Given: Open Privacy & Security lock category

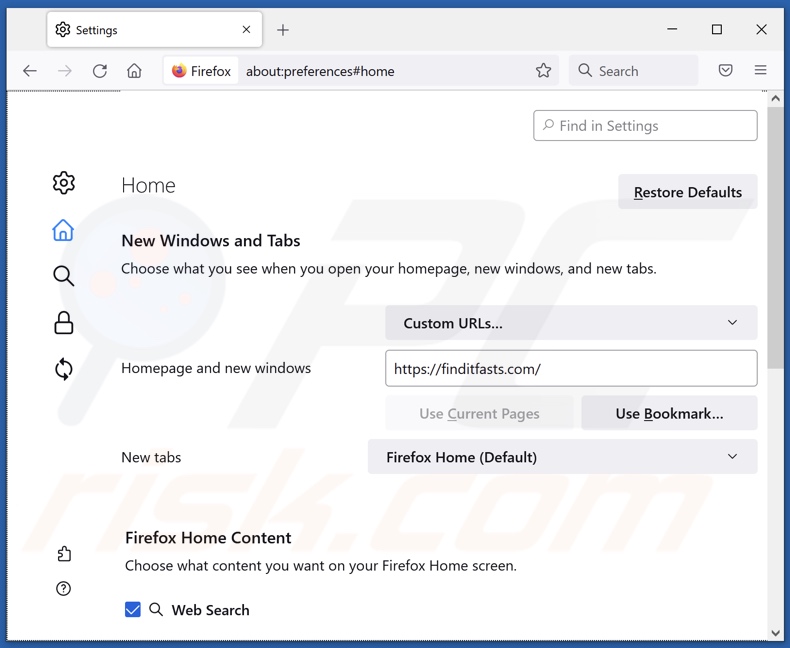Looking at the screenshot, I should (63, 322).
